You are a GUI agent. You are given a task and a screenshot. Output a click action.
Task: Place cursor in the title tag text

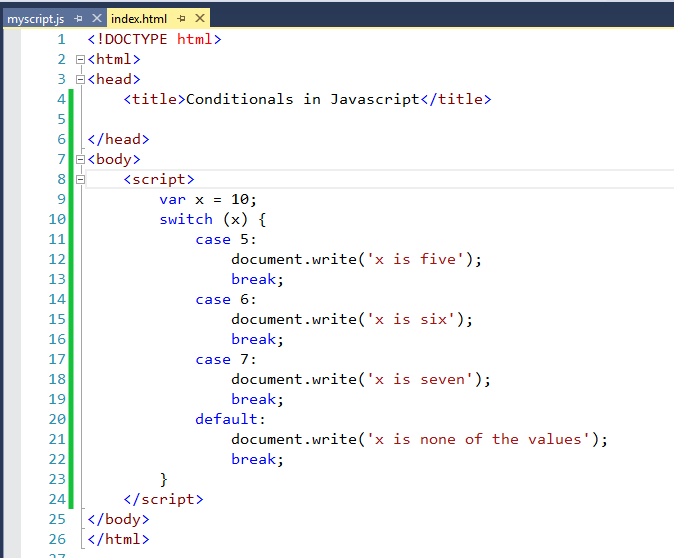(x=302, y=99)
